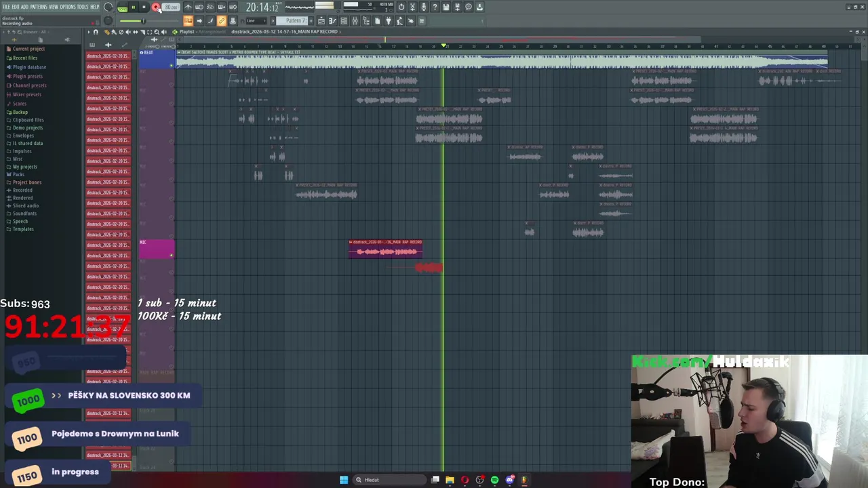Click the microphone one-click recording icon
This screenshot has height=488, width=868.
click(424, 7)
